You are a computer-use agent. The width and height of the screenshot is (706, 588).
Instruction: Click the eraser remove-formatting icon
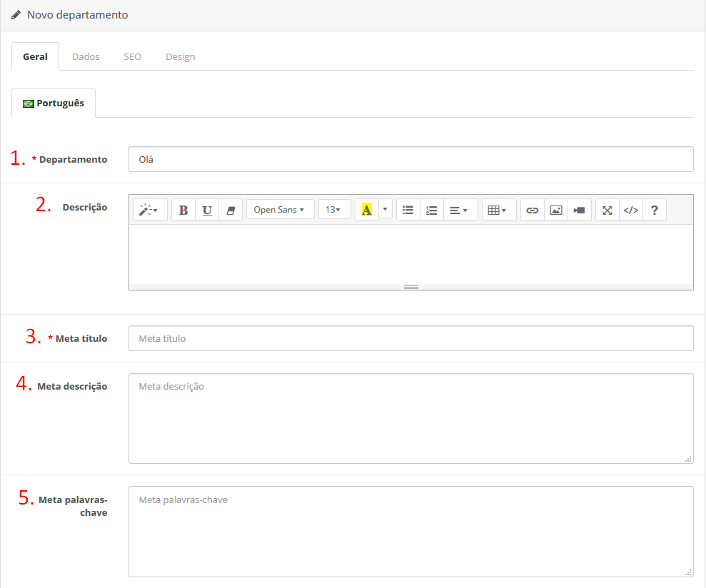(231, 210)
